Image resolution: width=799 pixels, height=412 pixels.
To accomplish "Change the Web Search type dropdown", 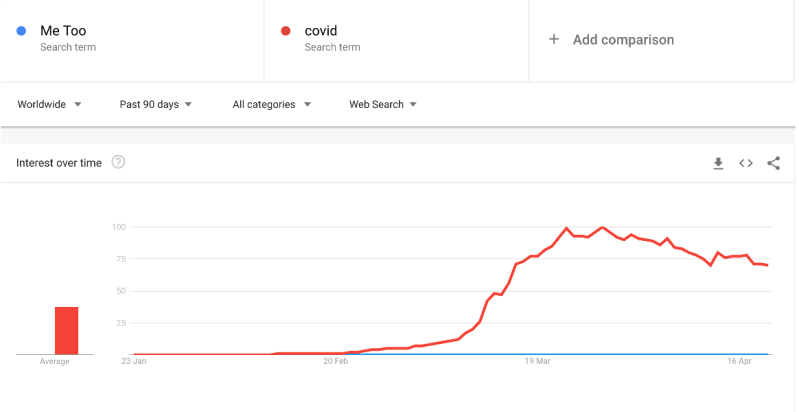I will [382, 104].
